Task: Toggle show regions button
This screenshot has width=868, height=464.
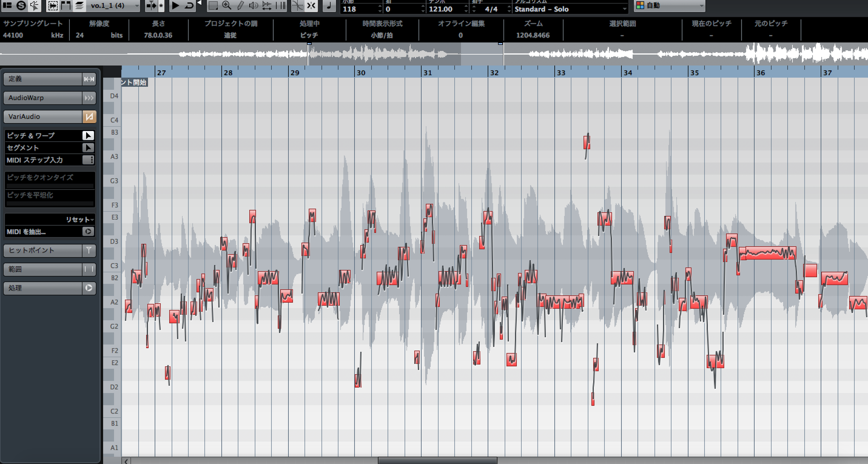Action: click(66, 5)
